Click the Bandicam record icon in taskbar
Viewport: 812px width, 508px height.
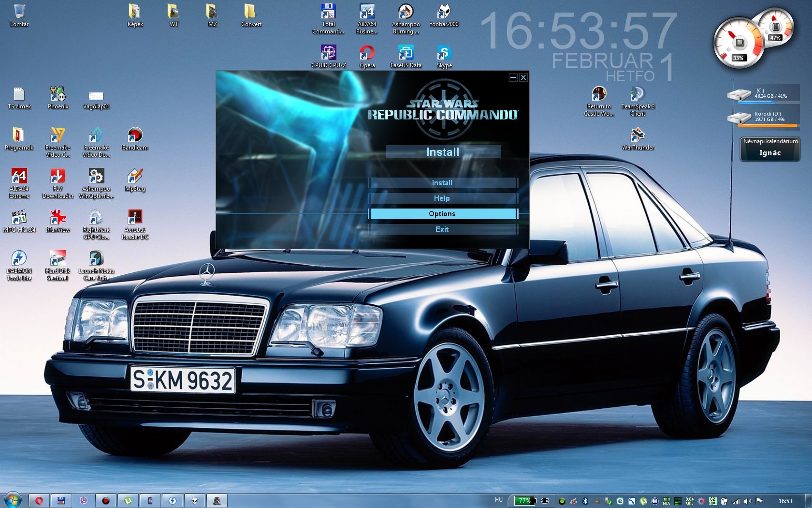pos(106,501)
